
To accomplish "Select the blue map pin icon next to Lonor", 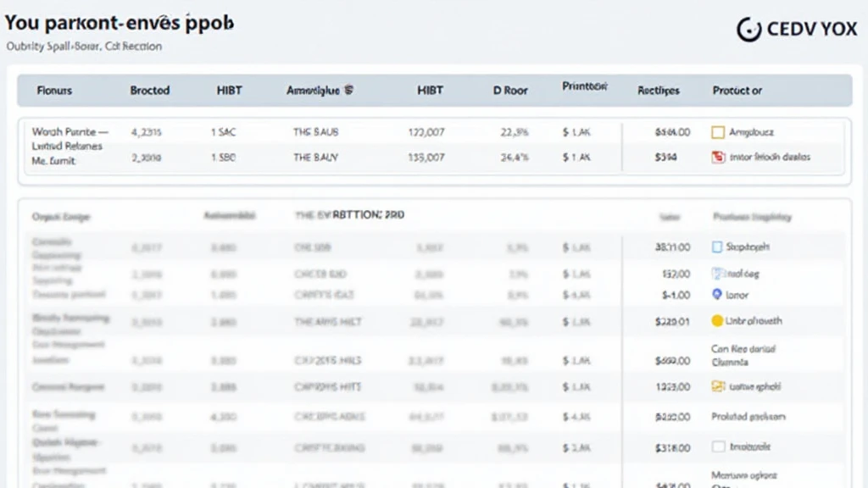I will (x=717, y=294).
